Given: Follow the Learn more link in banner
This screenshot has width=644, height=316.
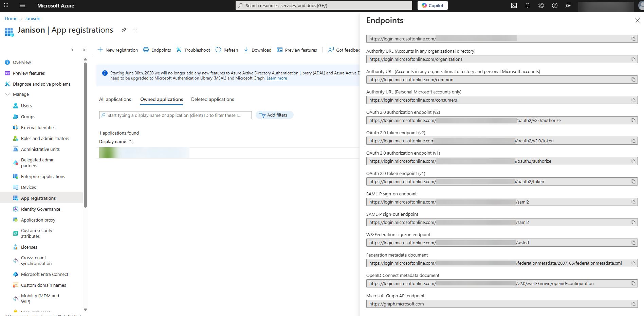Looking at the screenshot, I should (276, 78).
